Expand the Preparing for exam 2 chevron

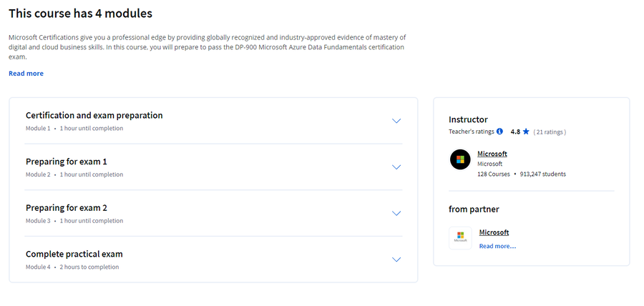[396, 213]
